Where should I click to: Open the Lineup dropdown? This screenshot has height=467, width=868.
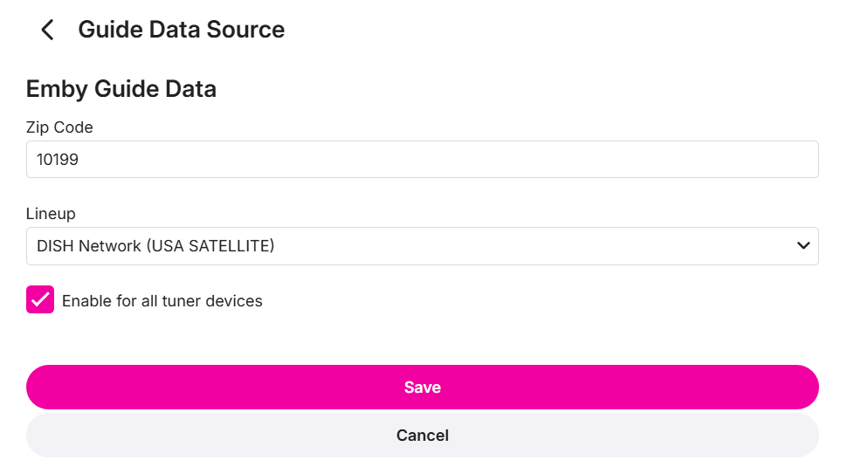(x=422, y=246)
